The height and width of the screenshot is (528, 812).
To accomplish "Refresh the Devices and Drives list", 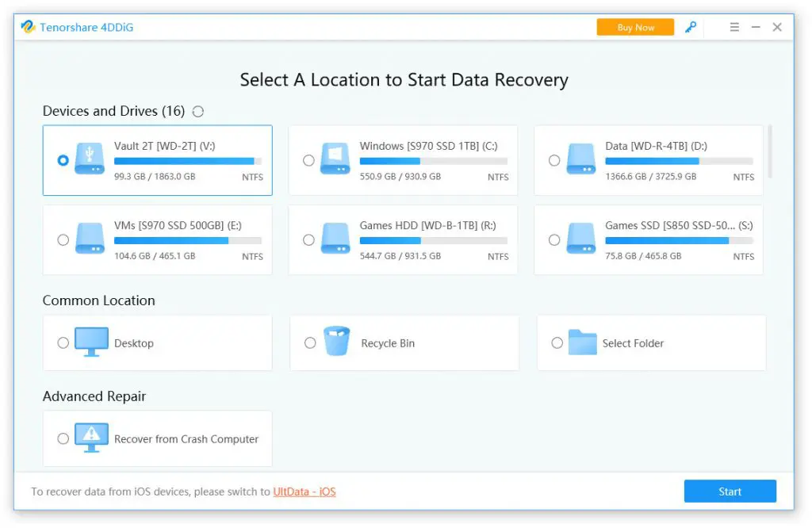I will point(198,111).
